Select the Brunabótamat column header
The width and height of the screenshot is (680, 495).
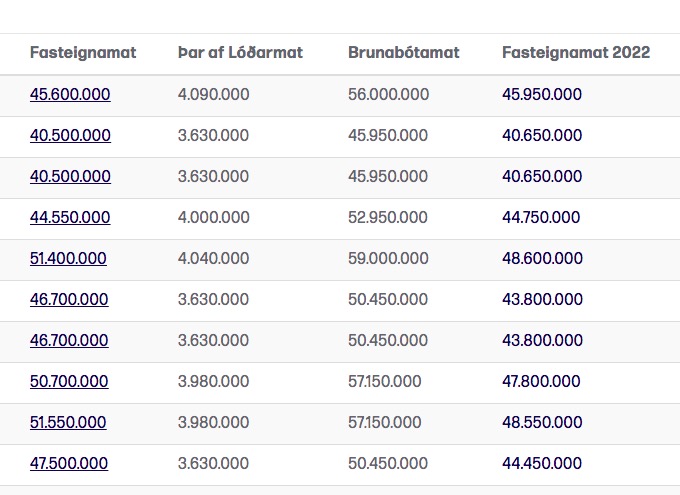pos(404,52)
